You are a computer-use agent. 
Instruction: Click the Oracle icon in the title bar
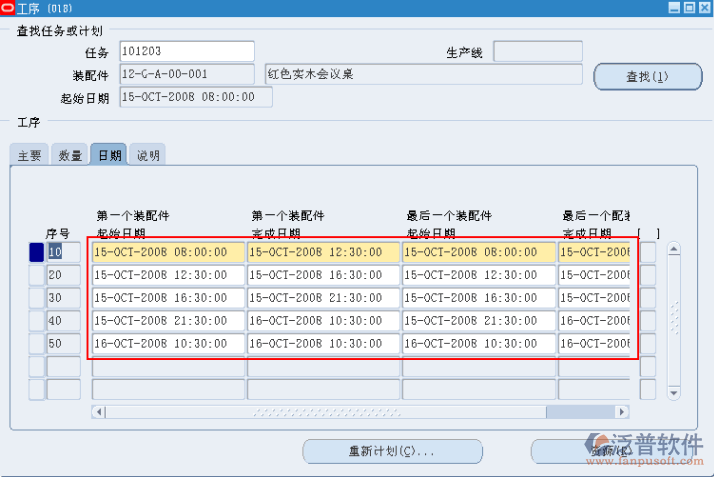pyautogui.click(x=8, y=8)
